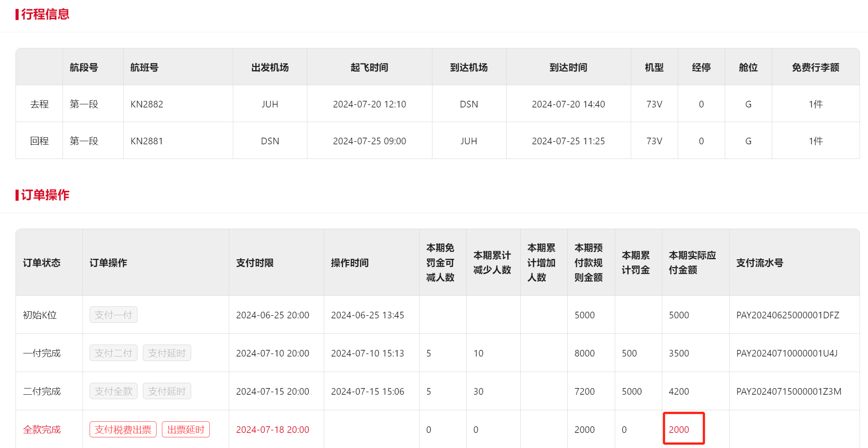
Task: Click the red 出票延时 button
Action: click(185, 429)
